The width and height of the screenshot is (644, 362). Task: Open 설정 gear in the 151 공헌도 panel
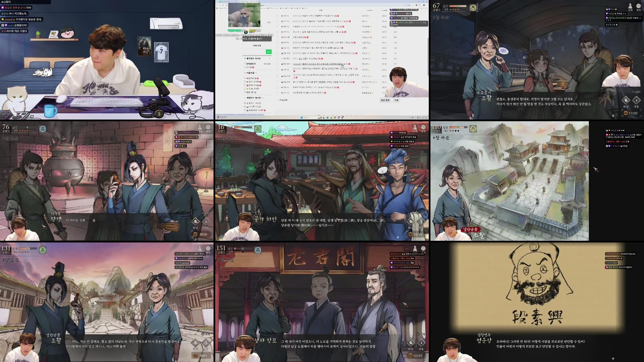[423, 250]
